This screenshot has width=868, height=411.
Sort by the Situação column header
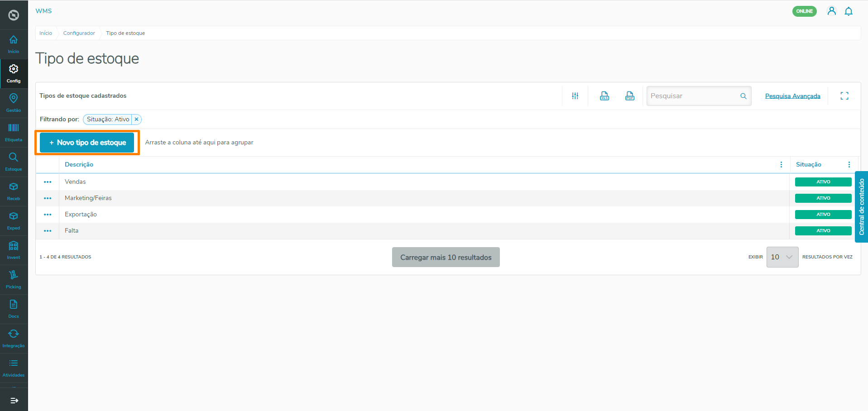coord(808,165)
